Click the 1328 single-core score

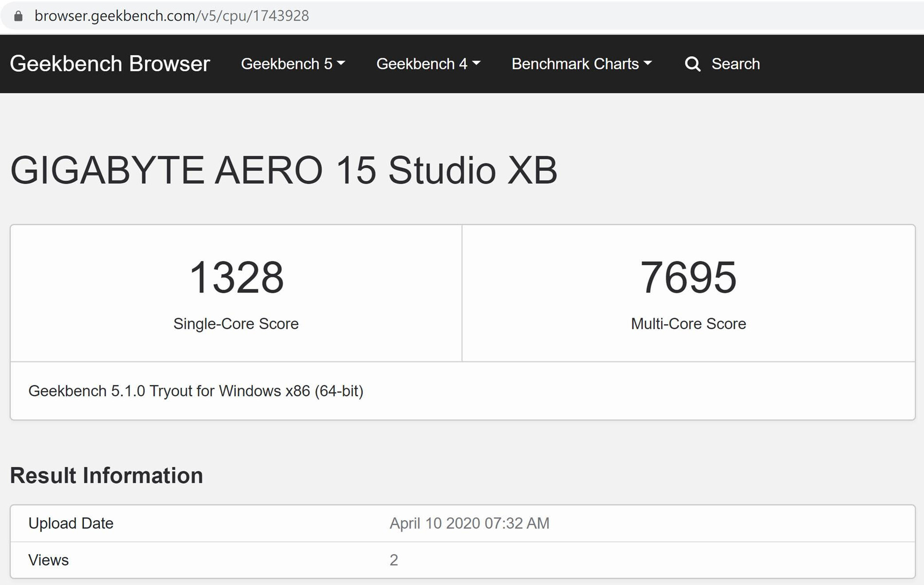coord(236,277)
